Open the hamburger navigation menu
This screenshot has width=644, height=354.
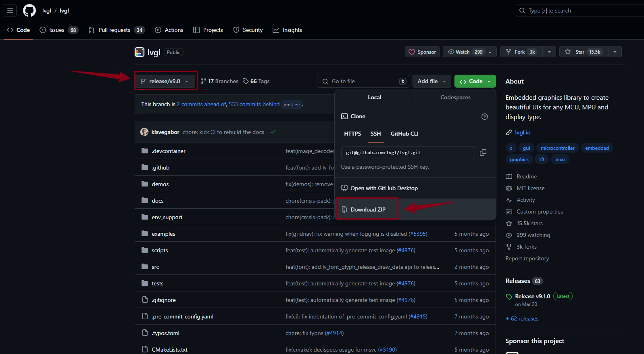pos(10,10)
